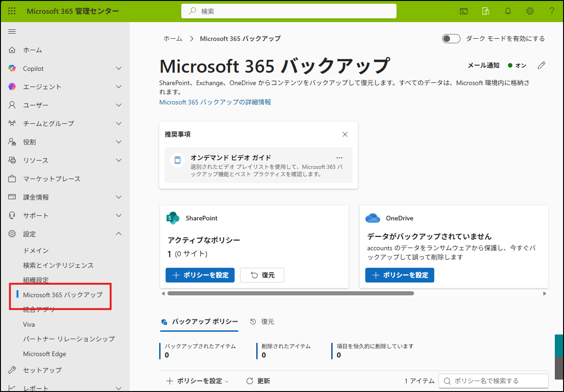
Task: Close the 推奨事項 card
Action: (x=345, y=134)
